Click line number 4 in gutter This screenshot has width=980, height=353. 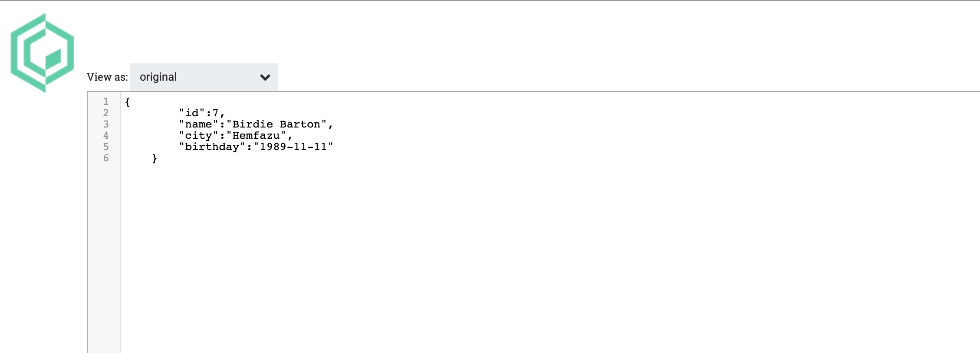pos(105,135)
